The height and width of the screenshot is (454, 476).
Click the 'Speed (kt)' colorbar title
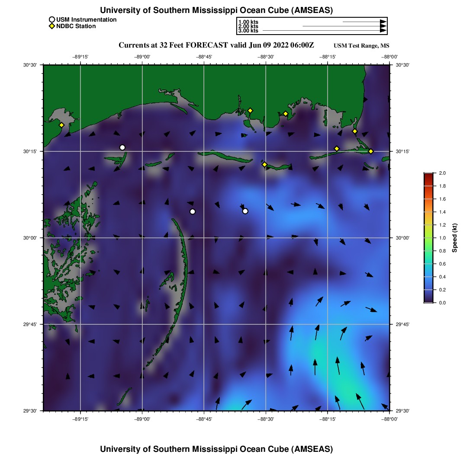pos(454,238)
